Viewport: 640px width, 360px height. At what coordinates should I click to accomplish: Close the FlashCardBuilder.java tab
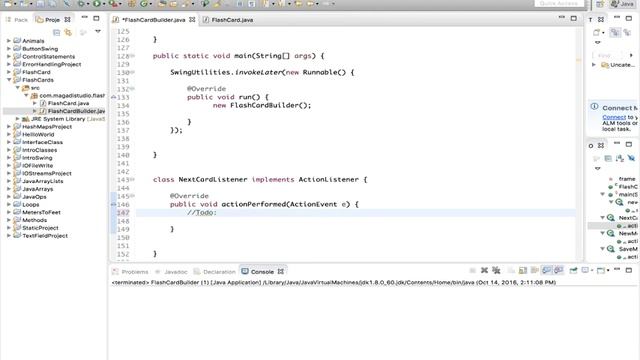192,20
